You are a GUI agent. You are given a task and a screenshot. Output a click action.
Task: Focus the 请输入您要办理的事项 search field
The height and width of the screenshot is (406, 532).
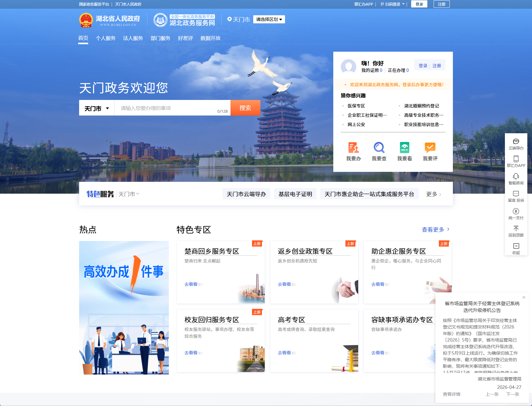point(173,108)
